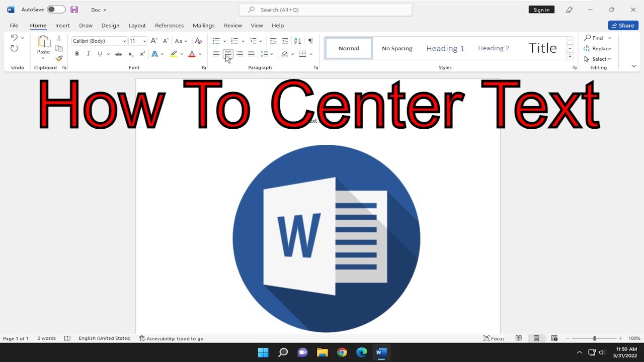Click the Redo icon
This screenshot has height=362, width=644.
14,49
